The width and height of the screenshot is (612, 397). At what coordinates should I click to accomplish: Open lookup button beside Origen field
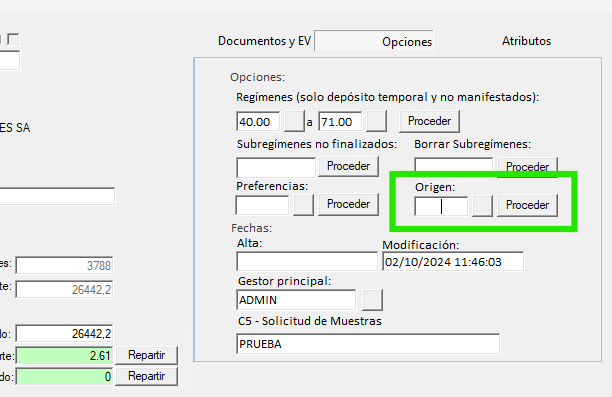(482, 206)
